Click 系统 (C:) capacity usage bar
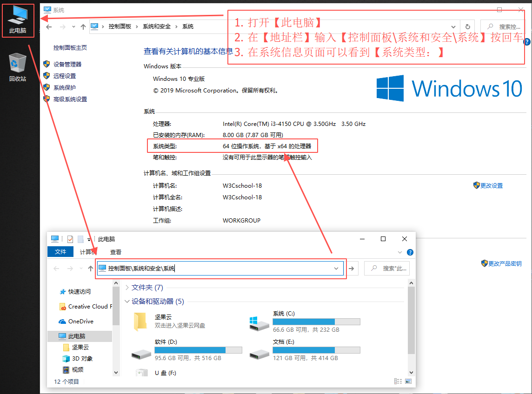 [316, 322]
